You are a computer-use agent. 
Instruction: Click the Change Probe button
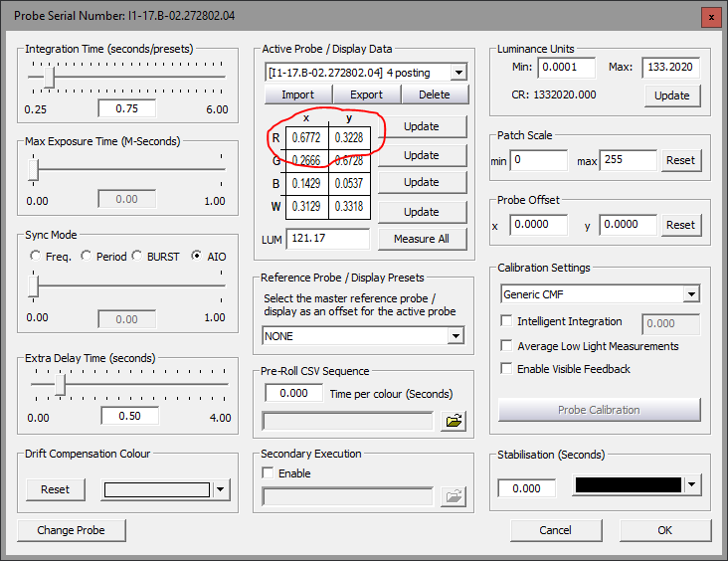point(71,530)
